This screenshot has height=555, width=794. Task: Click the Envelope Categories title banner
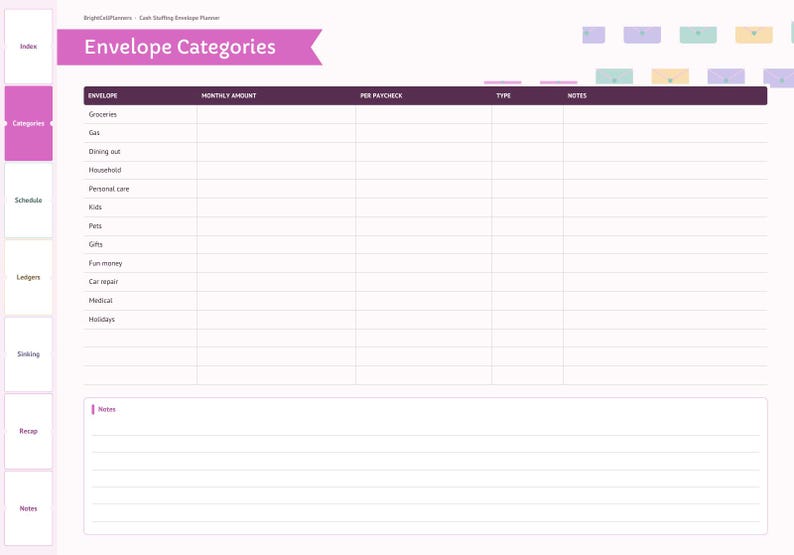pos(189,47)
